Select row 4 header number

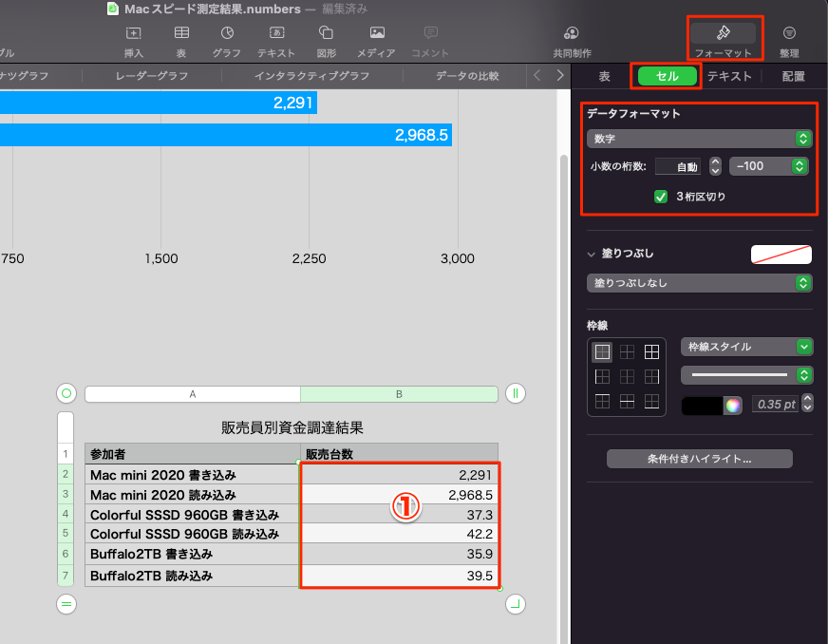(x=66, y=514)
